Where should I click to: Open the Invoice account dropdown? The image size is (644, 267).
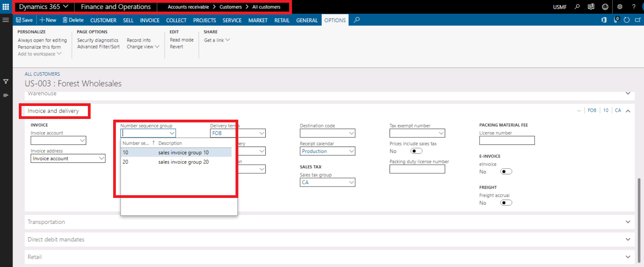[x=82, y=141]
